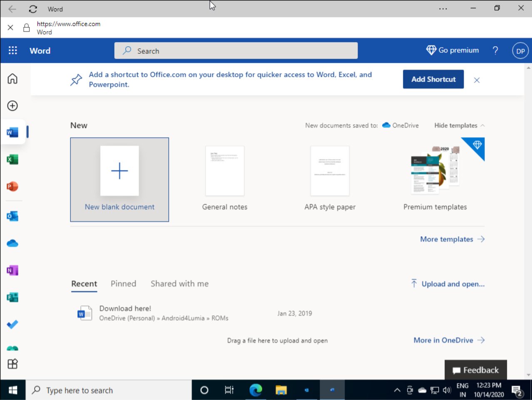Open Cortana circle on taskbar
Viewport: 532px width, 400px height.
pyautogui.click(x=204, y=390)
